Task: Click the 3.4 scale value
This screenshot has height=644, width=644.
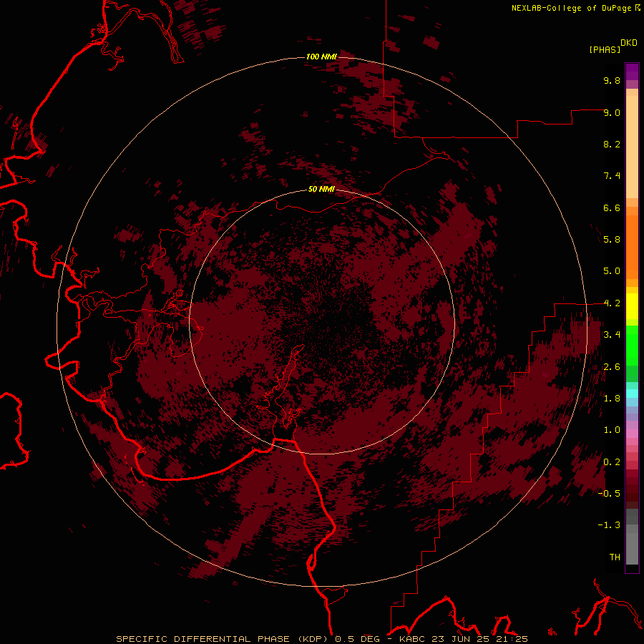Action: [x=612, y=335]
